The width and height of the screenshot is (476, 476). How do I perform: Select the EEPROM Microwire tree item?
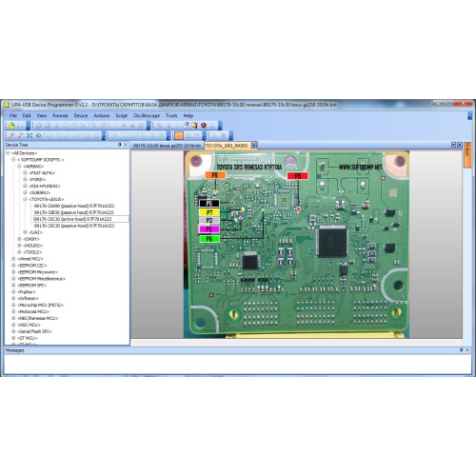point(38,272)
